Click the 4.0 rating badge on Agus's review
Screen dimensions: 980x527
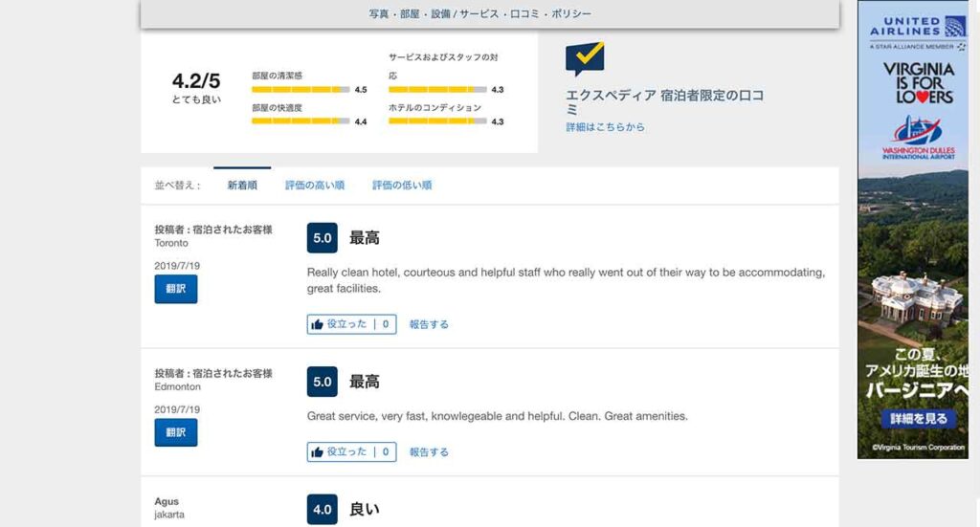(x=323, y=509)
